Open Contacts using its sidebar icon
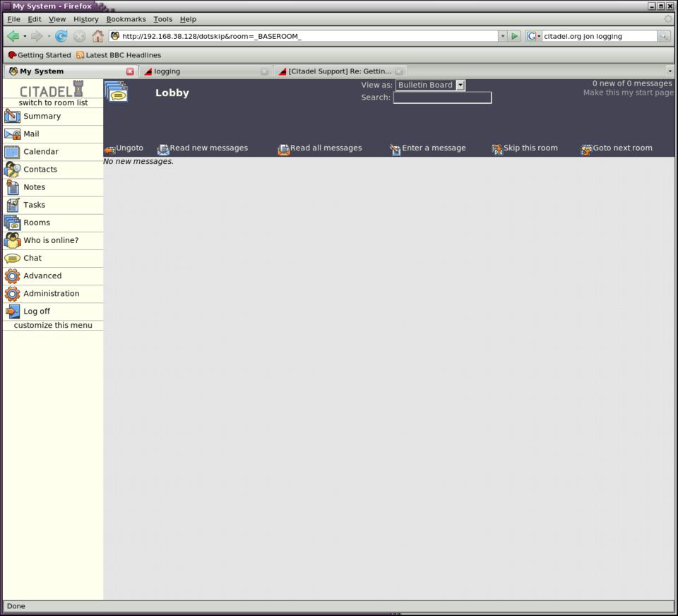The image size is (678, 616). [12, 170]
